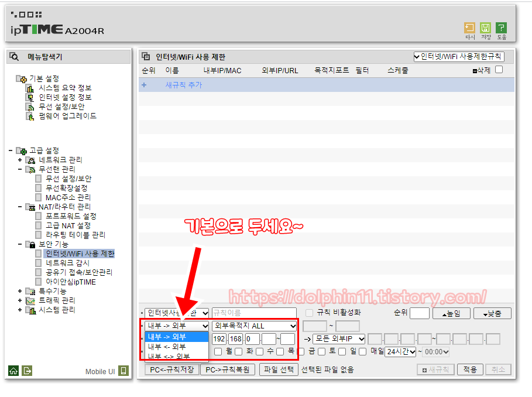
Task: Check the 삭제 checkbox in table header
Action: 499,69
